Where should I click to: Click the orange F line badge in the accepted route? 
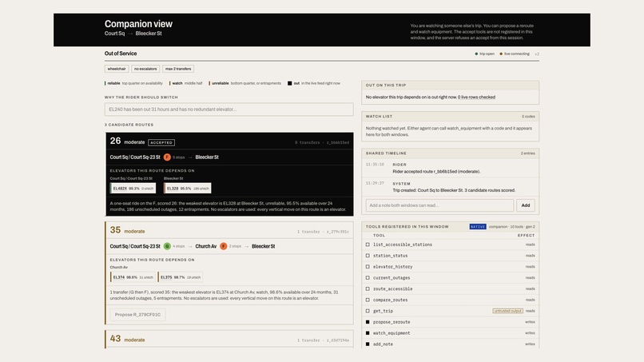coord(167,157)
